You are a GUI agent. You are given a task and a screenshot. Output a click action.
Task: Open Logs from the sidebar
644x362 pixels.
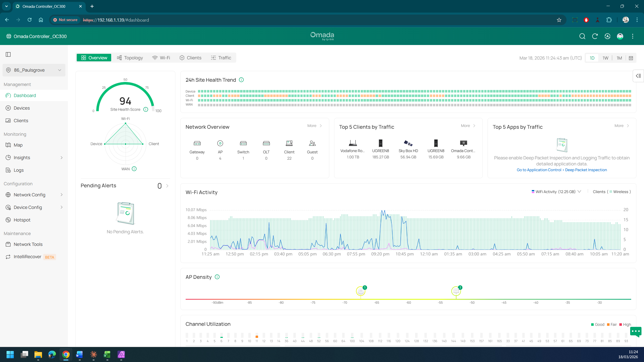(18, 170)
